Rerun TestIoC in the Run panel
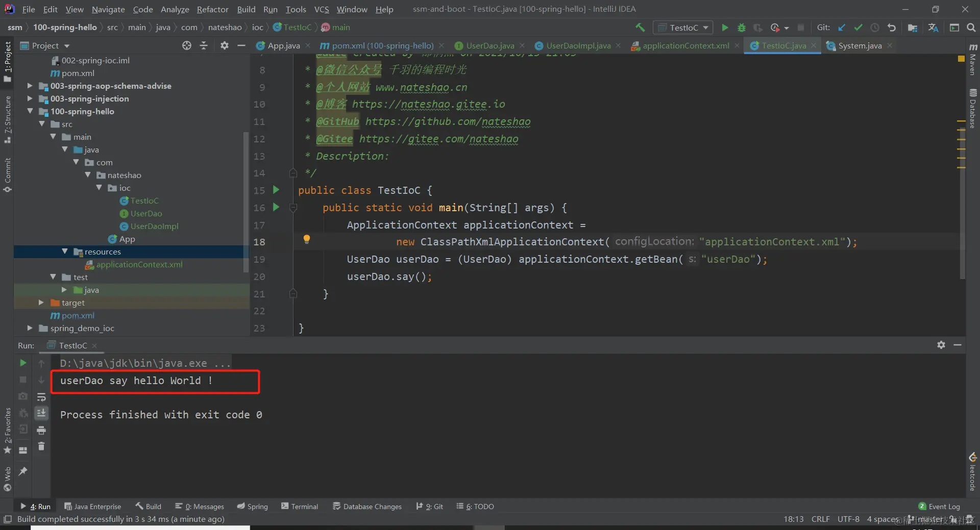980x530 pixels. pyautogui.click(x=23, y=363)
